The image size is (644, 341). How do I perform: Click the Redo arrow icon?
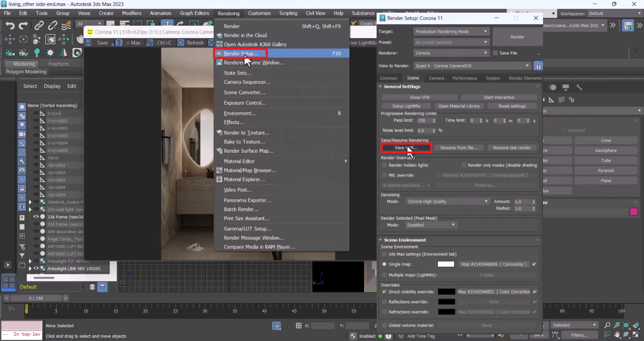point(23,26)
